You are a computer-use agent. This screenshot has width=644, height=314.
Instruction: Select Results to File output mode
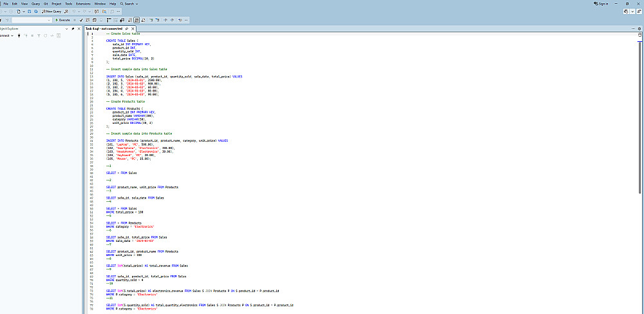(x=143, y=20)
